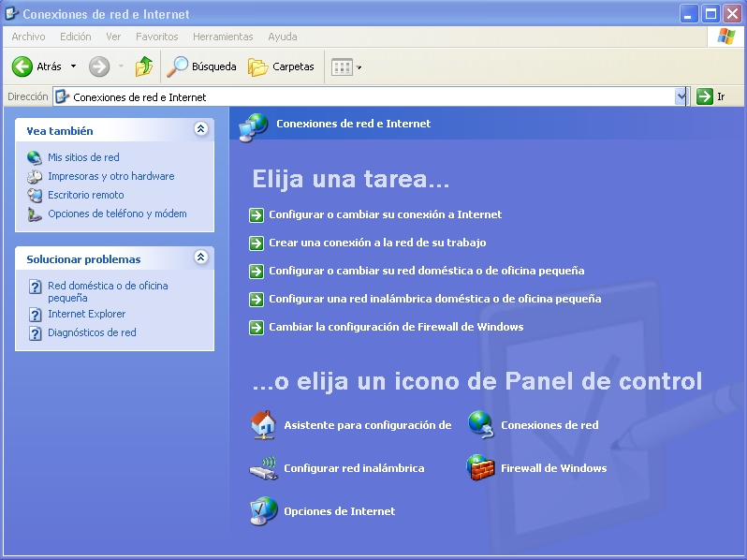Close the Conexiones de red e Internet window
This screenshot has height=560, width=747.
tap(732, 14)
